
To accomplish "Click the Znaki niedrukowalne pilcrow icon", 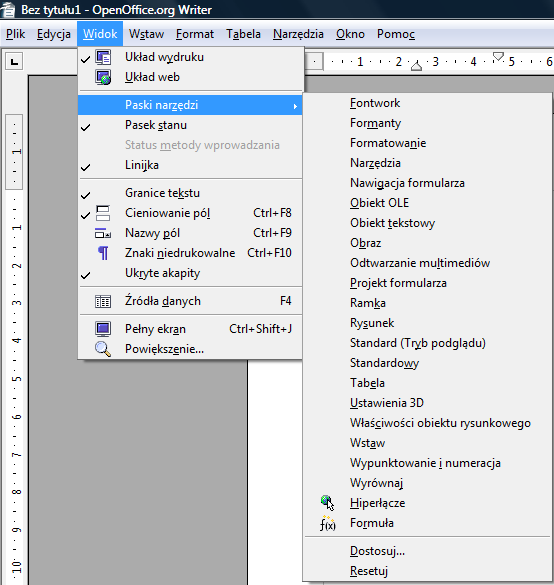I will click(103, 253).
